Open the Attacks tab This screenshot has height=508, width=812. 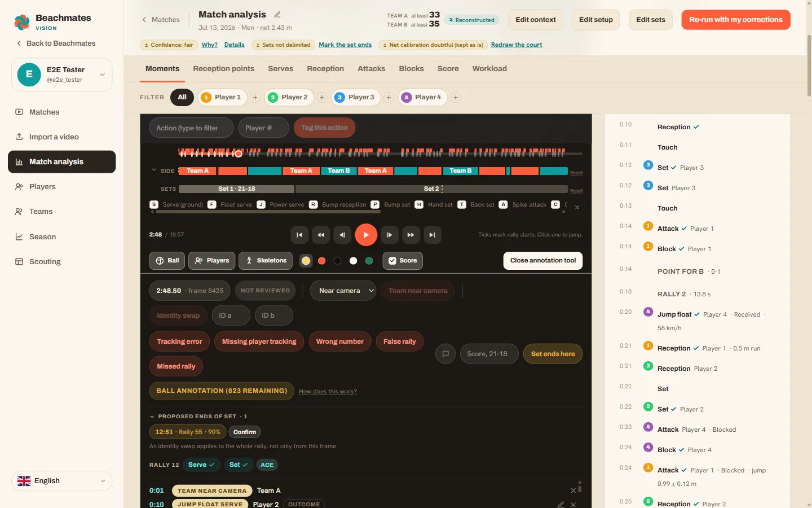click(x=371, y=69)
